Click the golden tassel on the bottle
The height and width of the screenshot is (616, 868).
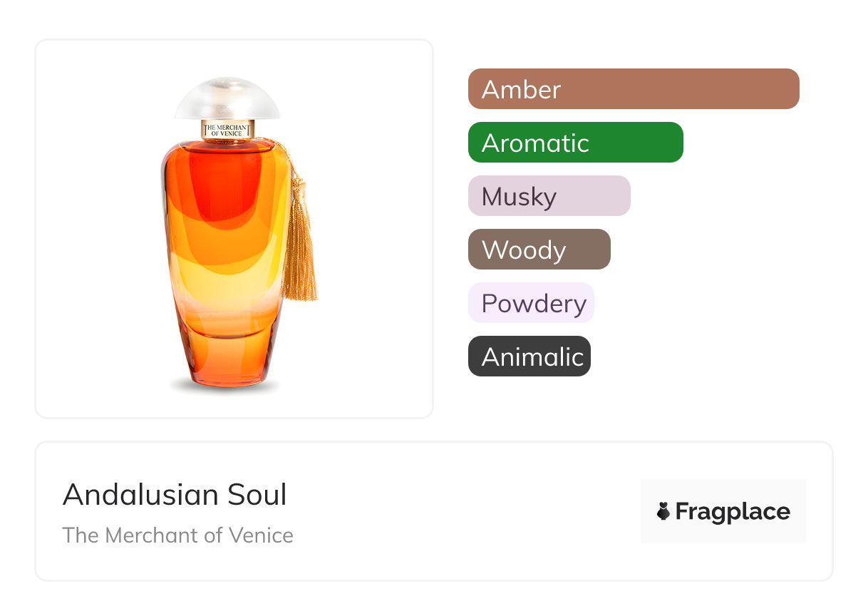(299, 250)
